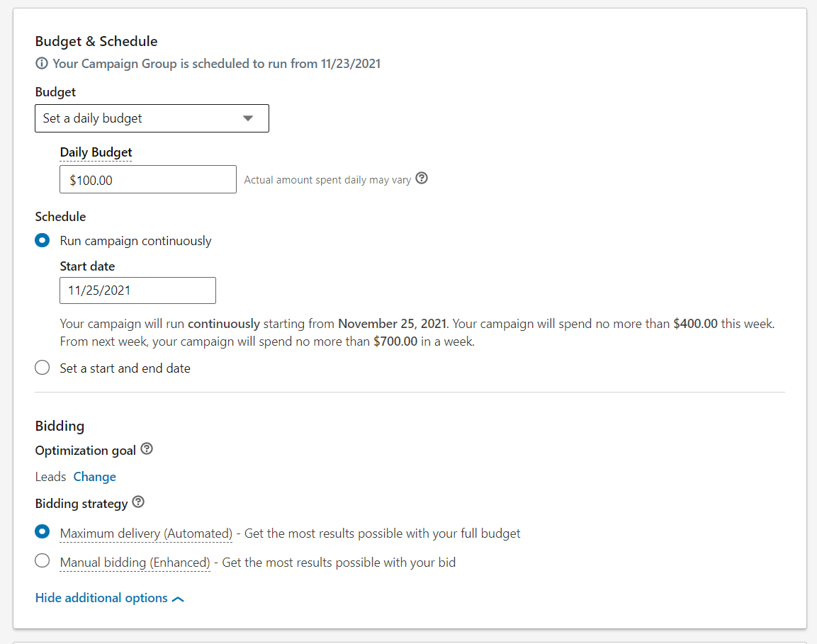Click the chevron-up beside Hide additional options
This screenshot has height=644, width=817.
coord(178,598)
